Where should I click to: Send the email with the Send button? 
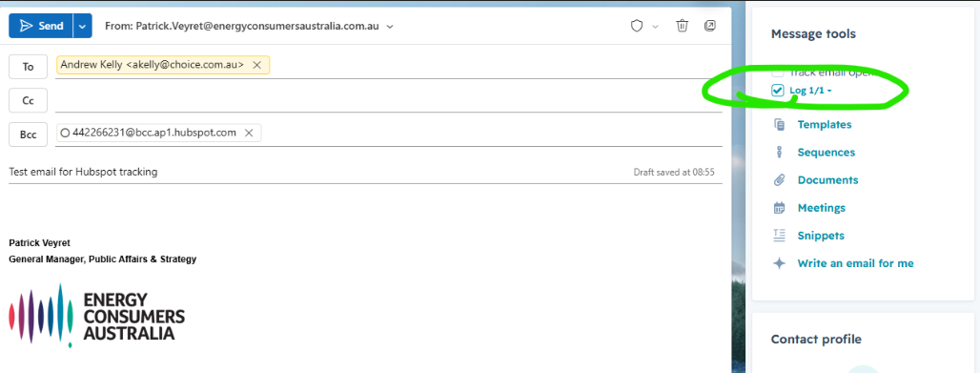click(41, 27)
